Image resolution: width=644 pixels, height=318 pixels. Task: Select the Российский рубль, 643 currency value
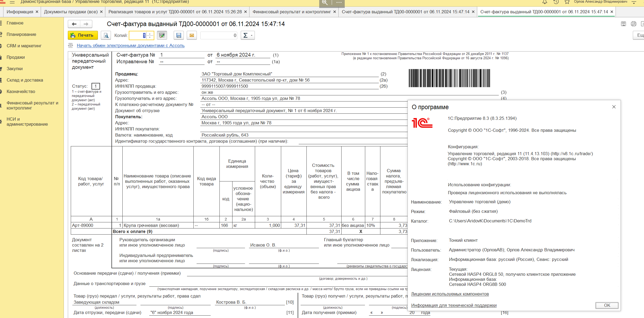coord(225,135)
